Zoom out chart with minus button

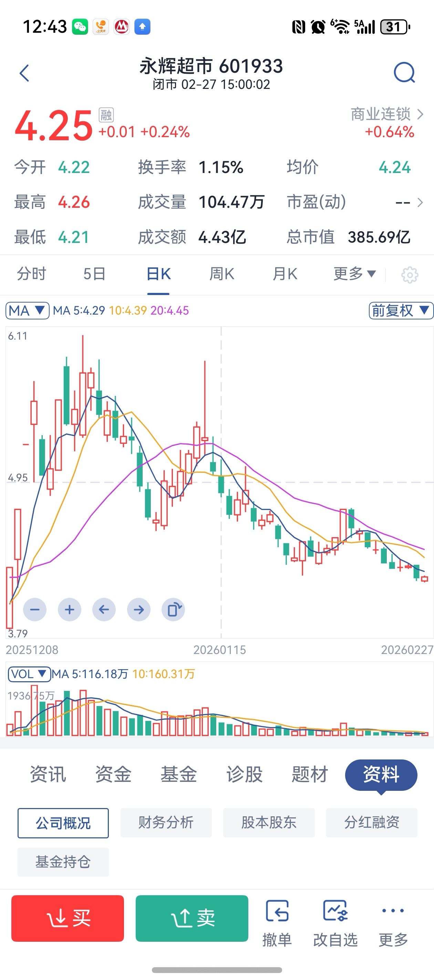pos(34,610)
